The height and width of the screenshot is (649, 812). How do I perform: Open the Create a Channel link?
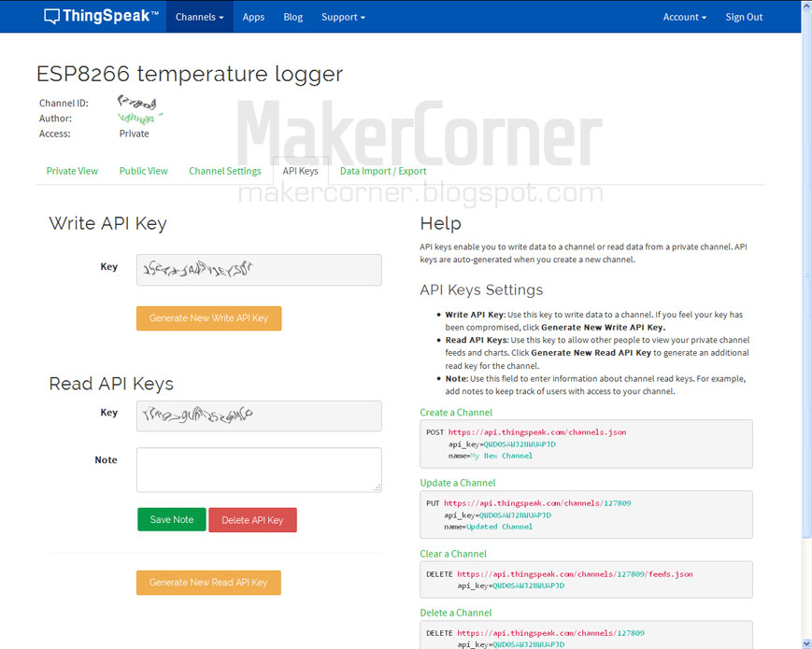455,412
